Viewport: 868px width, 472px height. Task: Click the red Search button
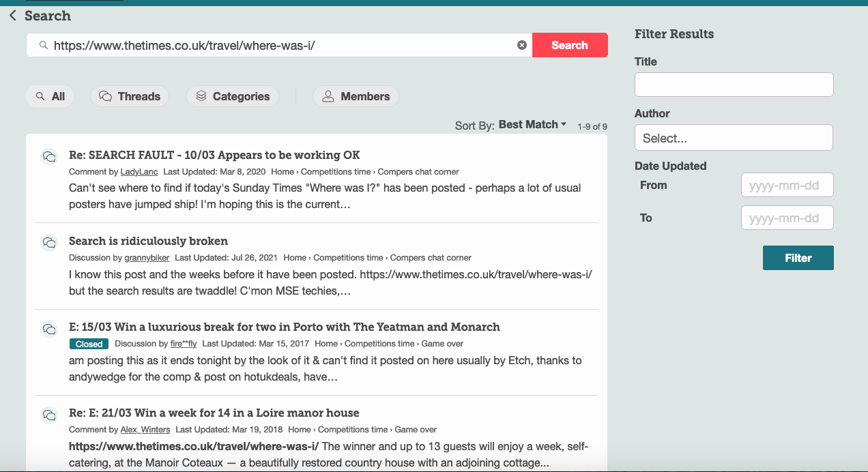click(x=570, y=45)
